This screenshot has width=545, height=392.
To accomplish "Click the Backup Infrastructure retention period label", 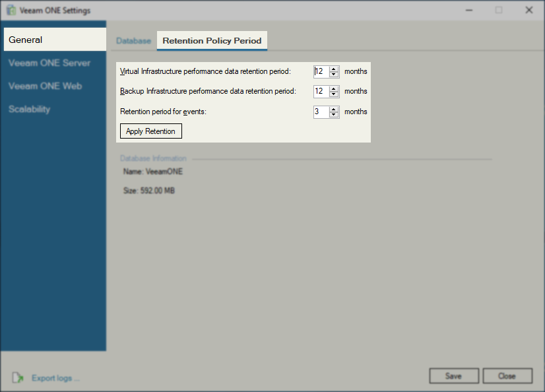I will pyautogui.click(x=208, y=91).
